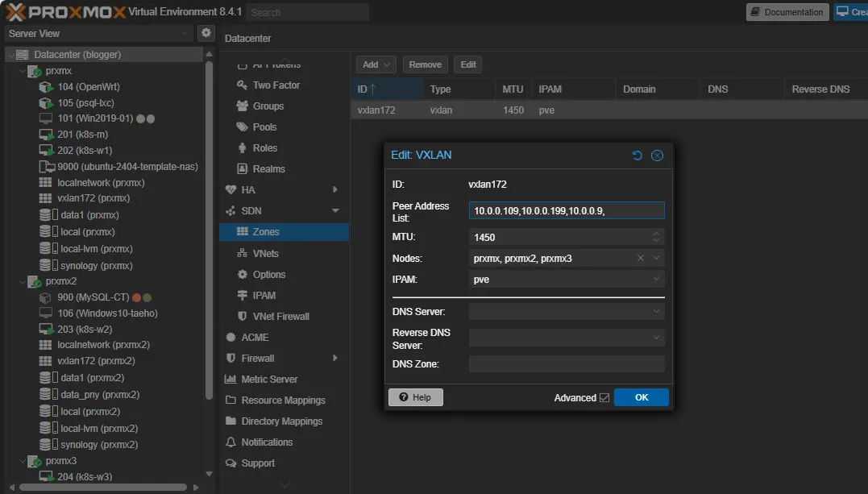
Task: Collapse the prxmx node tree
Action: coord(23,71)
